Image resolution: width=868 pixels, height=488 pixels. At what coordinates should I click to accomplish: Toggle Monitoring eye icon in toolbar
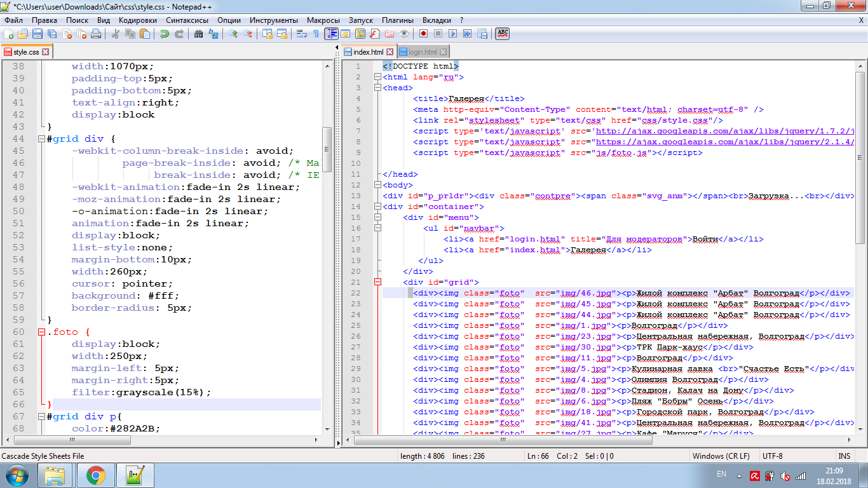403,34
